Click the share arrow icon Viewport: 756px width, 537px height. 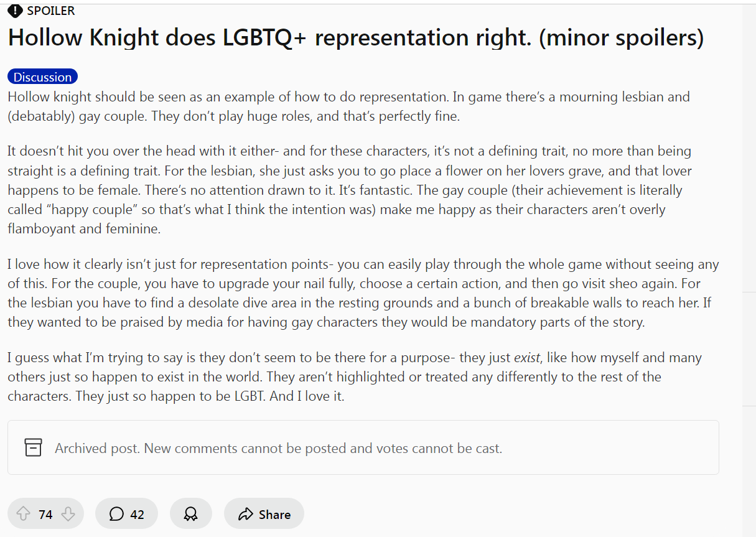[x=246, y=514]
